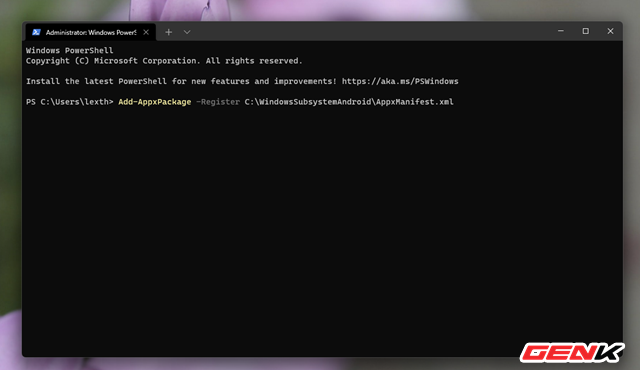The height and width of the screenshot is (370, 640).
Task: Click the Install the latest PowerShell message
Action: tap(242, 81)
